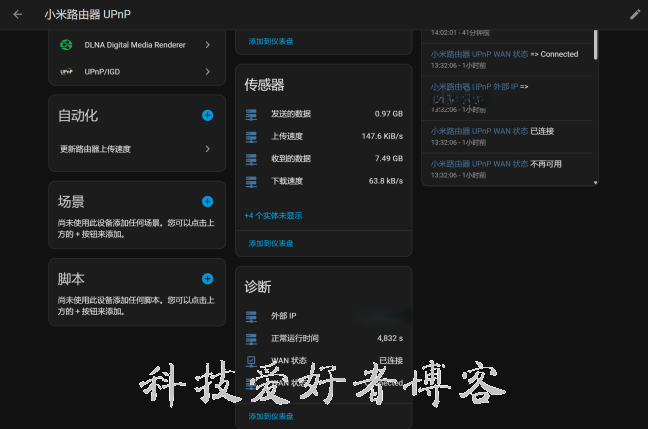Open logbook link UPnP 外部 IP

474,87
